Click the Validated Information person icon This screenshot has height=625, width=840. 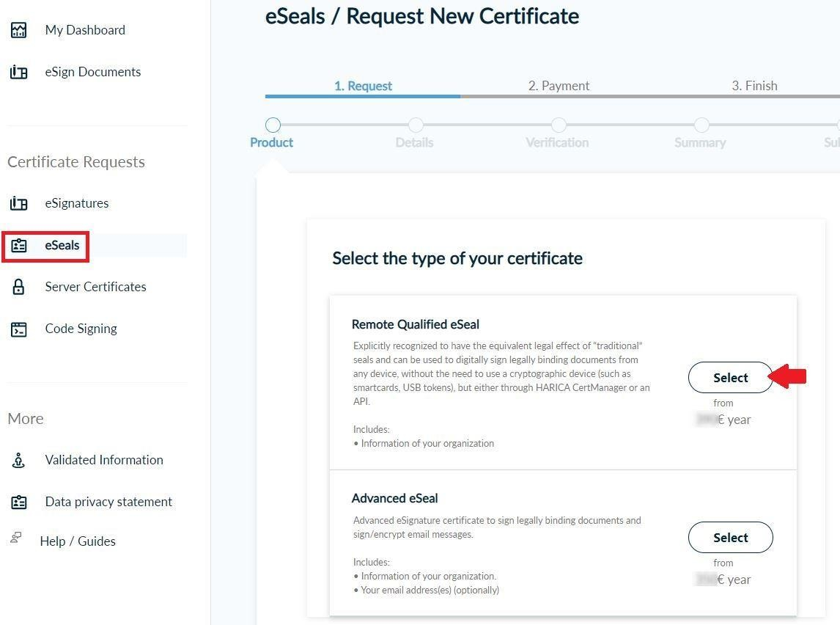(18, 460)
